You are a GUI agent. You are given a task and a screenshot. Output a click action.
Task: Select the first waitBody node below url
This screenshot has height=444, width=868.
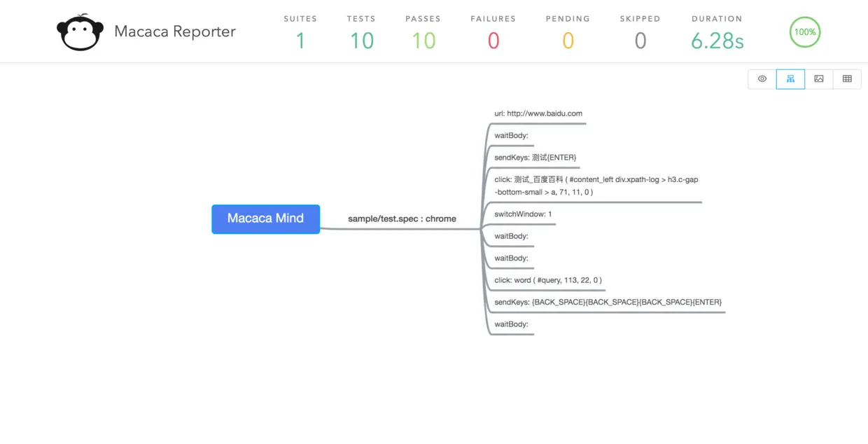tap(511, 136)
